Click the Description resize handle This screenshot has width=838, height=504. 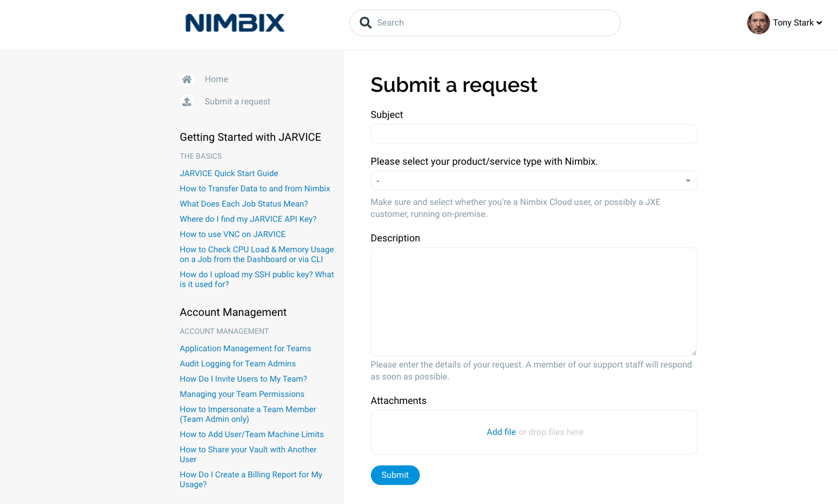694,353
